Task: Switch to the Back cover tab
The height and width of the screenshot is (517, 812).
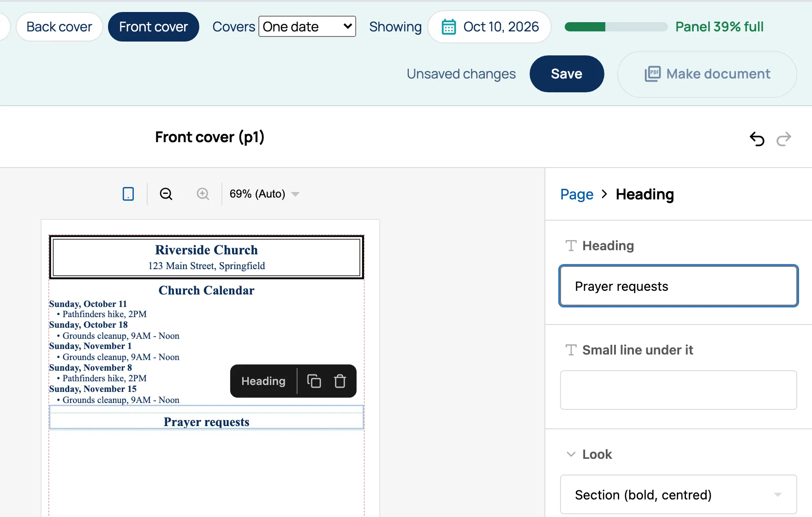Action: 60,27
